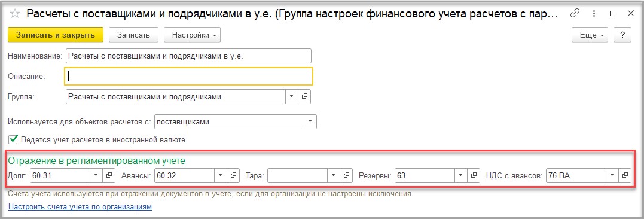Expand the Резервы account dropdown
The height and width of the screenshot is (219, 644).
tap(461, 176)
